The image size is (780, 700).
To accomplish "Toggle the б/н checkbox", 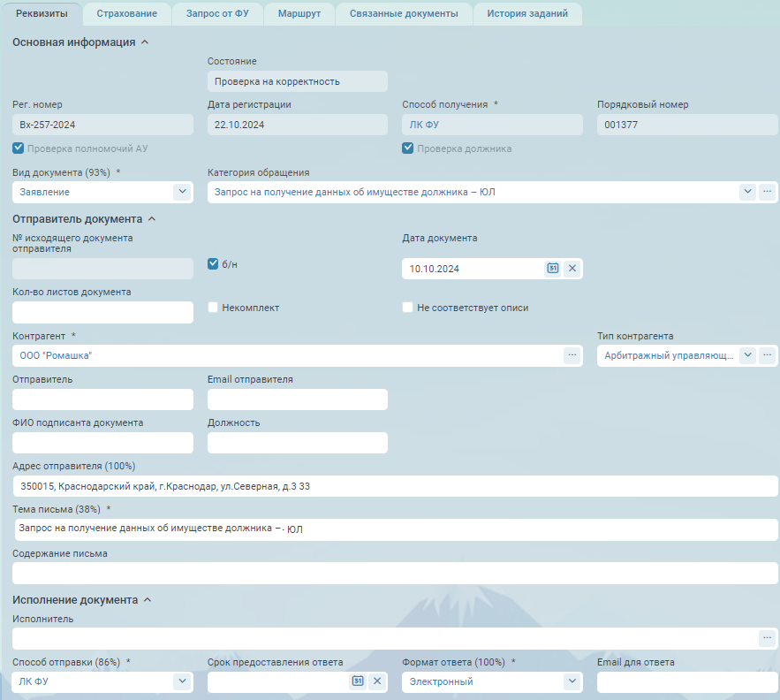I will [213, 263].
